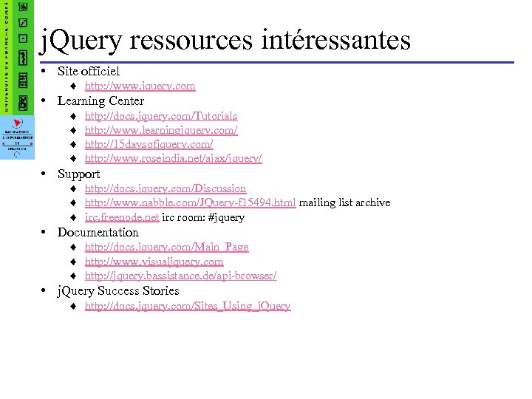Viewport: 532px width, 399px height.
Task: Click the irc.freenode.net link
Action: point(122,217)
